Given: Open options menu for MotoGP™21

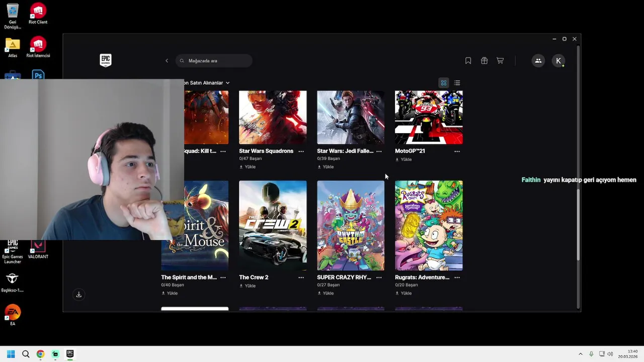Looking at the screenshot, I should 457,151.
